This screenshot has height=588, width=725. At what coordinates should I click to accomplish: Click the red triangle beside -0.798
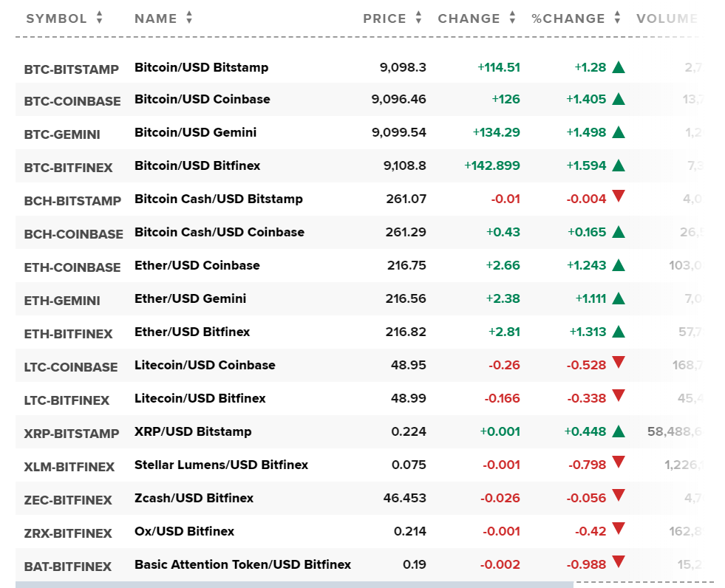click(618, 462)
